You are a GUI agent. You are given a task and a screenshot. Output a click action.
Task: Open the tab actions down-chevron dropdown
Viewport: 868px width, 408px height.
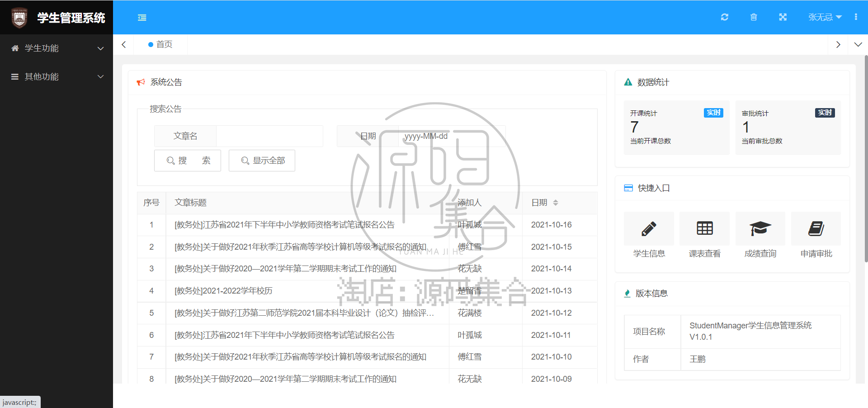(858, 44)
